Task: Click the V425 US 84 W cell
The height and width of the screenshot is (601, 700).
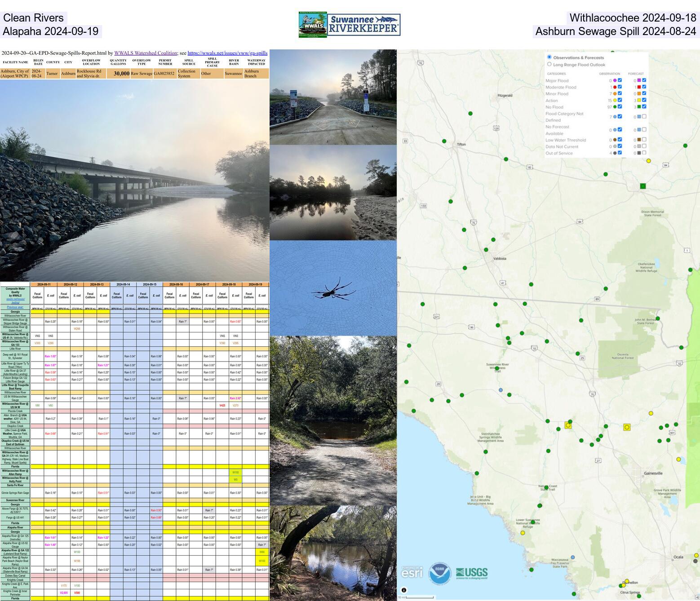Action: (222, 405)
